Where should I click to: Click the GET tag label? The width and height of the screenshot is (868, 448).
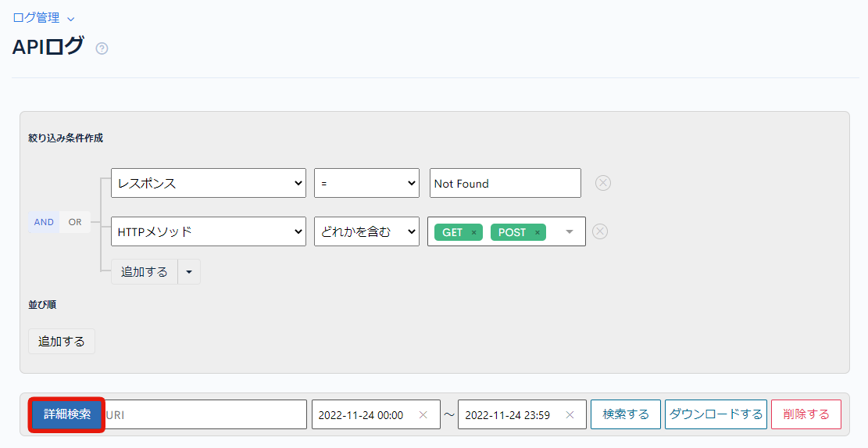click(x=452, y=232)
